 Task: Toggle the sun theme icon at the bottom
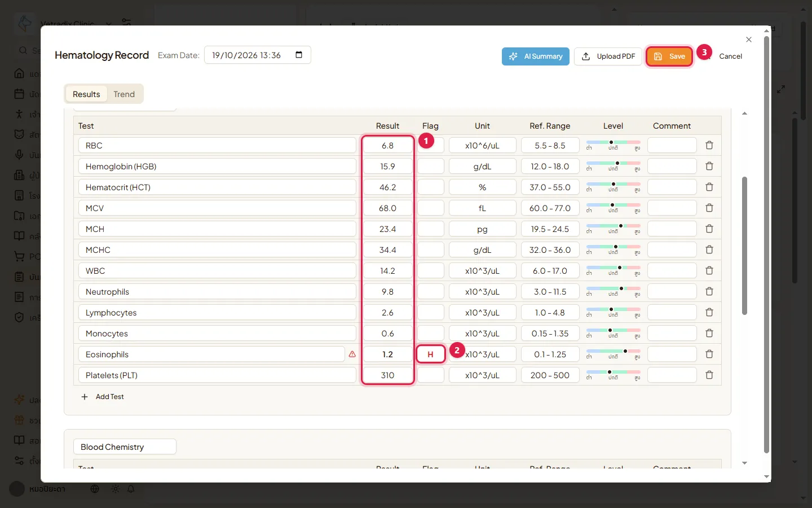point(115,489)
